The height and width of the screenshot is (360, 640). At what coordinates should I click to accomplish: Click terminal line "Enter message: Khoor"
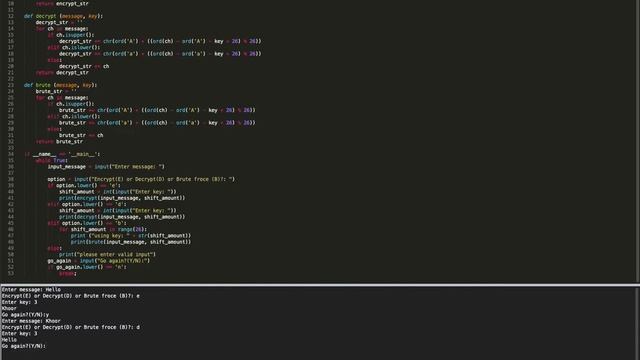31,321
